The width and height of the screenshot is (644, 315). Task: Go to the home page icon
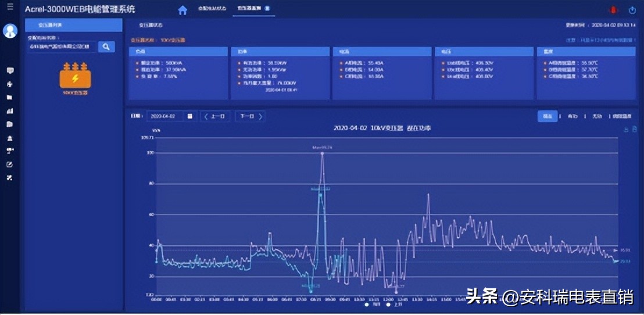point(183,10)
